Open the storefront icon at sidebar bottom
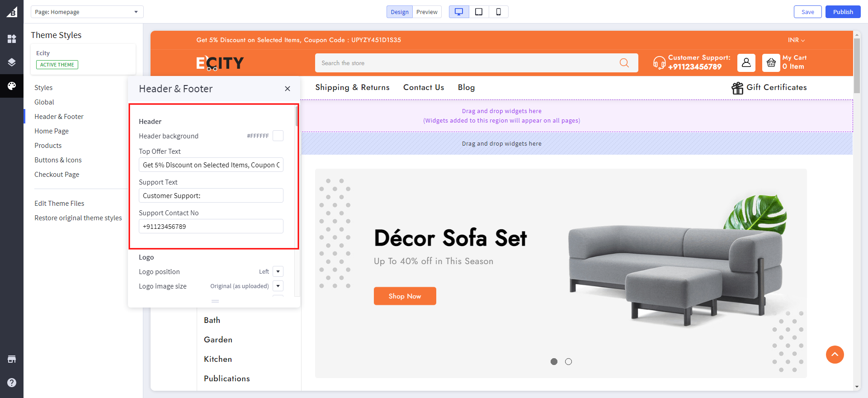Screen dimensions: 868x398 tap(12, 359)
